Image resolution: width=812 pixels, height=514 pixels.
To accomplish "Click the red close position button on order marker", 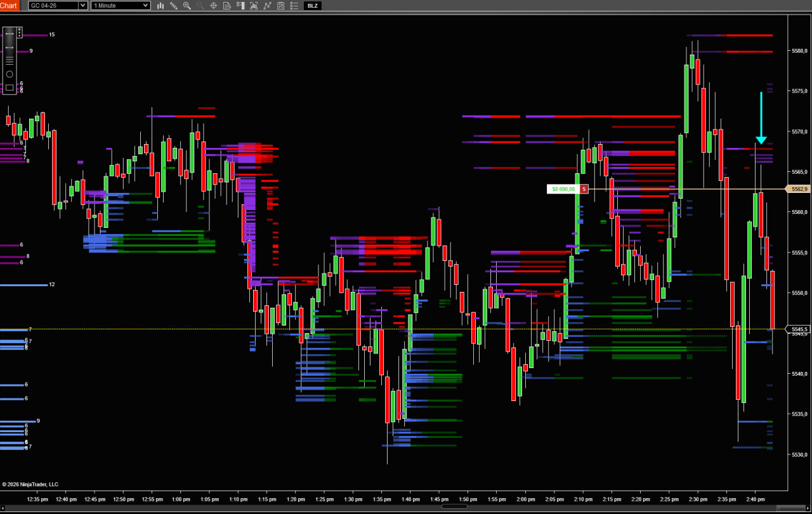I will (x=584, y=189).
